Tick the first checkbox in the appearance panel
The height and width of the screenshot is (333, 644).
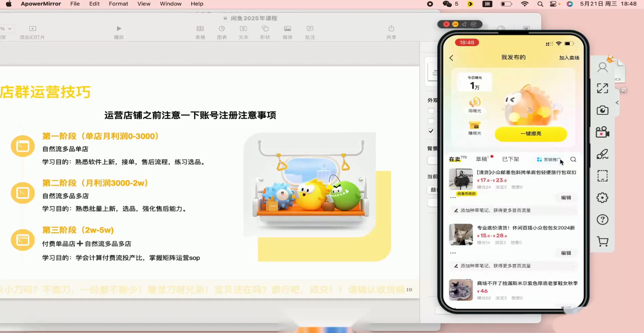tap(431, 111)
